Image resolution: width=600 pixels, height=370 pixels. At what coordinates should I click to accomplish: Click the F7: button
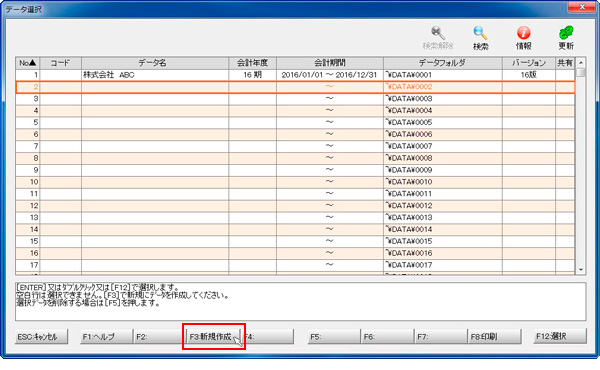pos(441,337)
